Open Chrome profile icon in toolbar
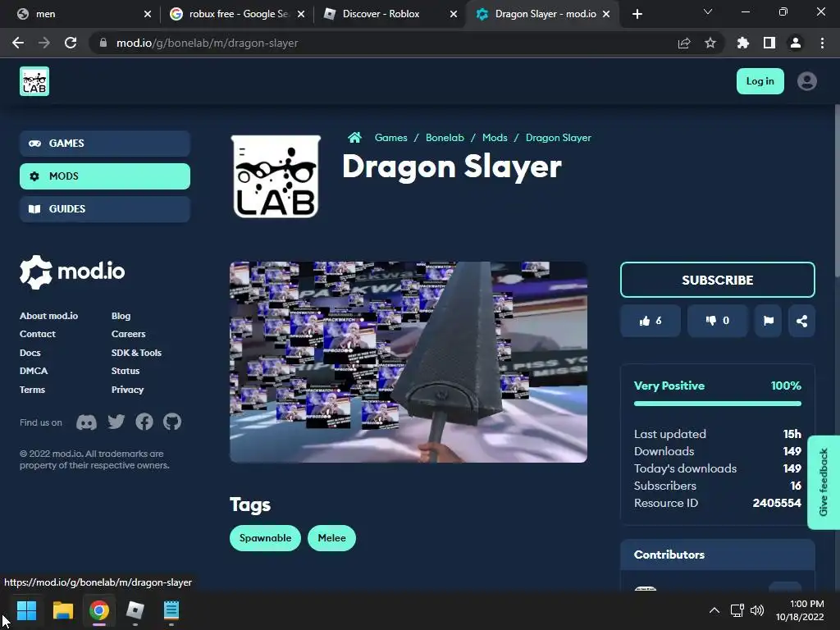This screenshot has height=630, width=840. [796, 43]
